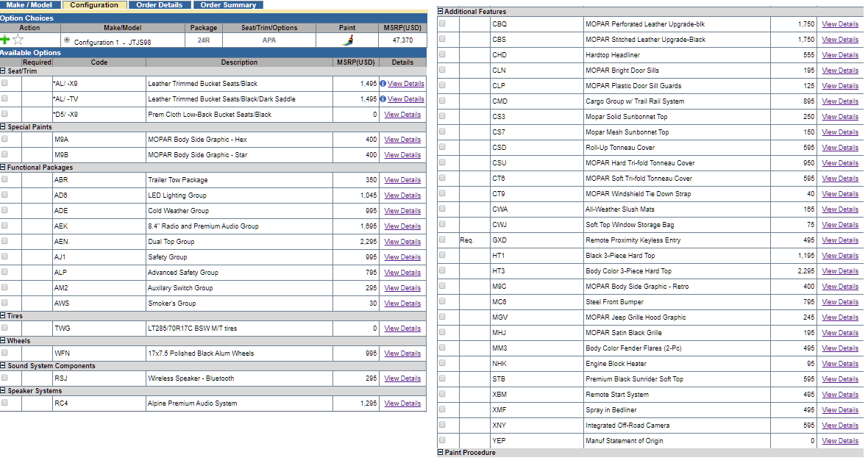Click the star favorite icon in Action column
Viewport: 868px width, 463px height.
[18, 40]
